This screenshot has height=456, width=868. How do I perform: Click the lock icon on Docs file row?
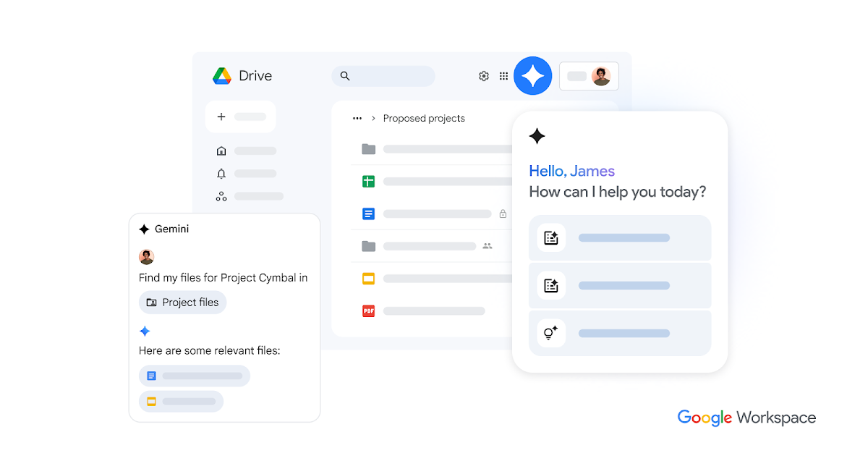[503, 214]
